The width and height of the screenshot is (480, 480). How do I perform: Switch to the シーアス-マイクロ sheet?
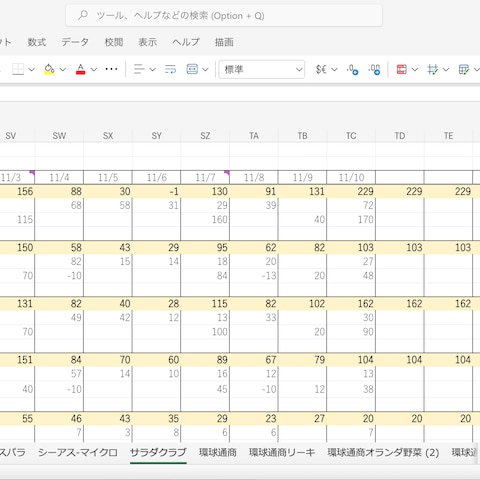tap(78, 452)
